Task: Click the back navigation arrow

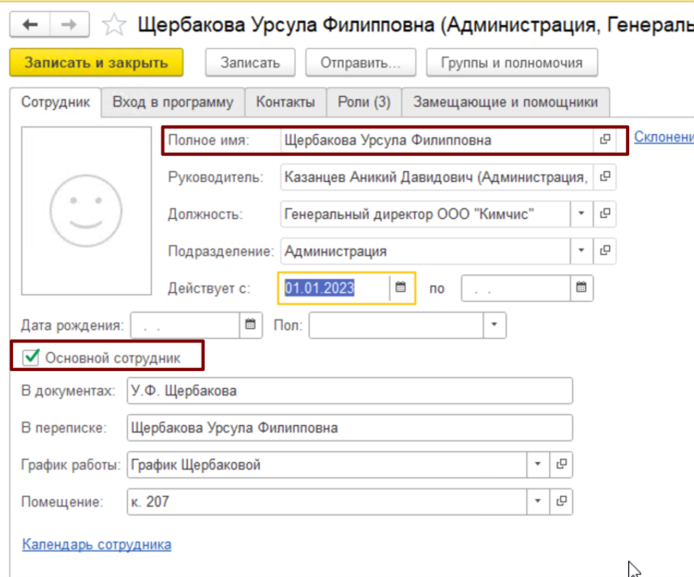Action: [30, 24]
